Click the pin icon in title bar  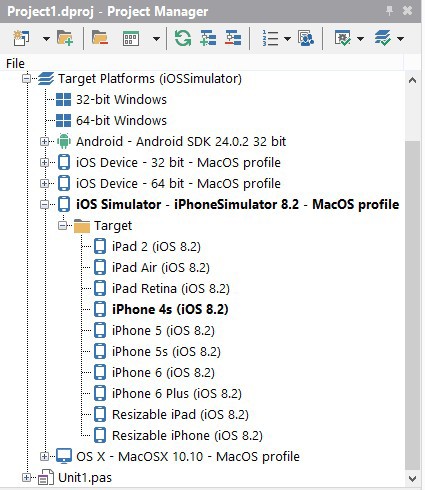(x=389, y=11)
